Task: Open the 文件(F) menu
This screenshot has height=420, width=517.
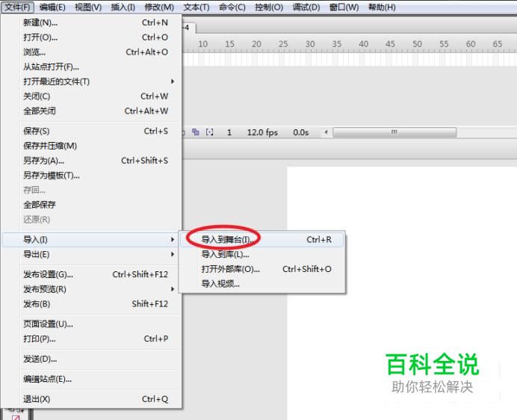Action: [17, 7]
